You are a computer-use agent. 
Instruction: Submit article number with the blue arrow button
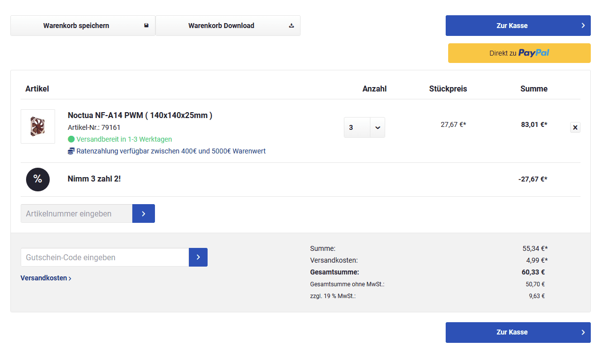click(x=144, y=213)
